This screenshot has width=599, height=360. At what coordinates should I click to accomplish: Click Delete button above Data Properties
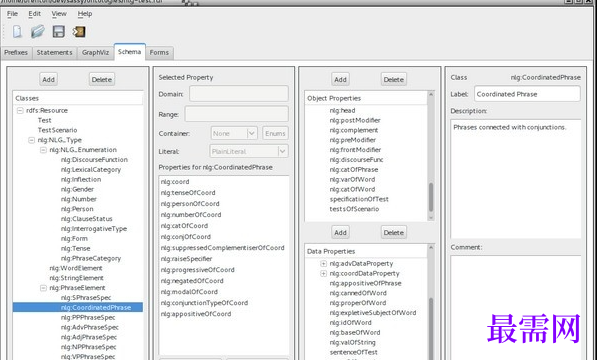click(394, 232)
